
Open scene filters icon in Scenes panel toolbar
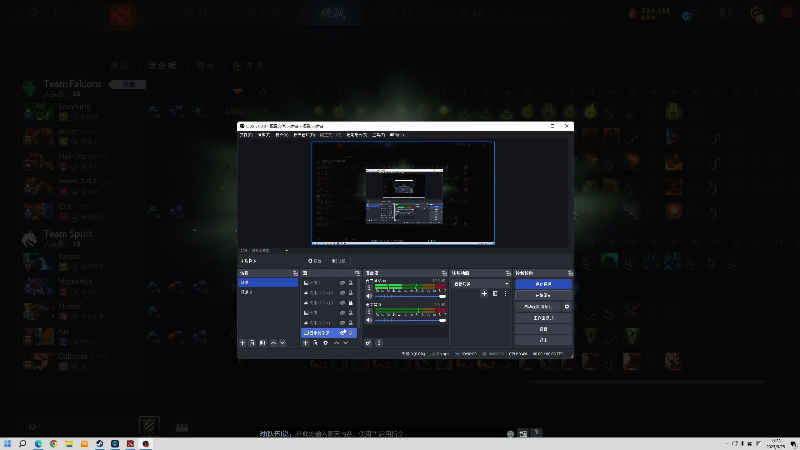tap(263, 343)
